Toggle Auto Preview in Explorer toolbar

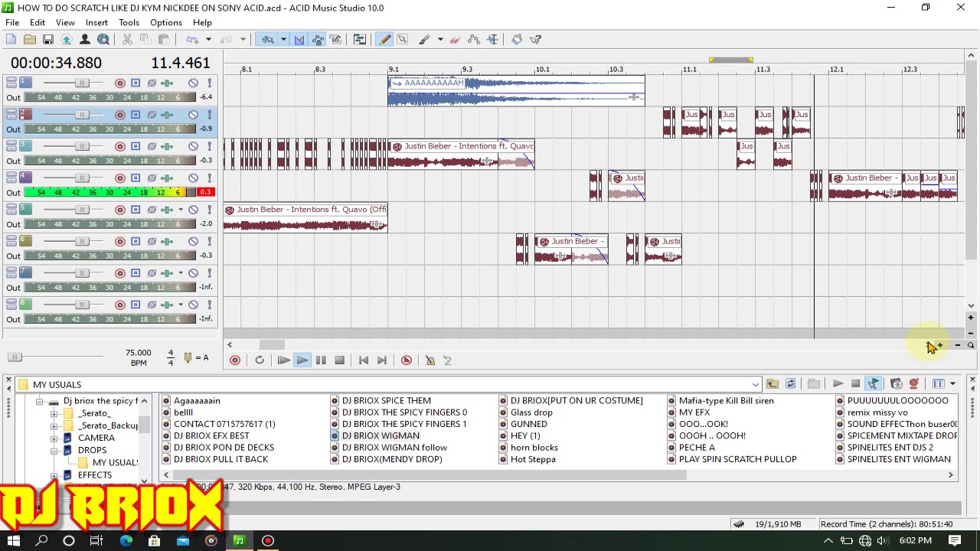(874, 384)
